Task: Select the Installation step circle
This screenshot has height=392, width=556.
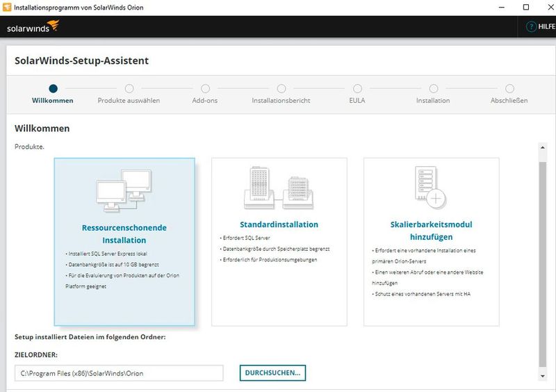Action: tap(433, 88)
